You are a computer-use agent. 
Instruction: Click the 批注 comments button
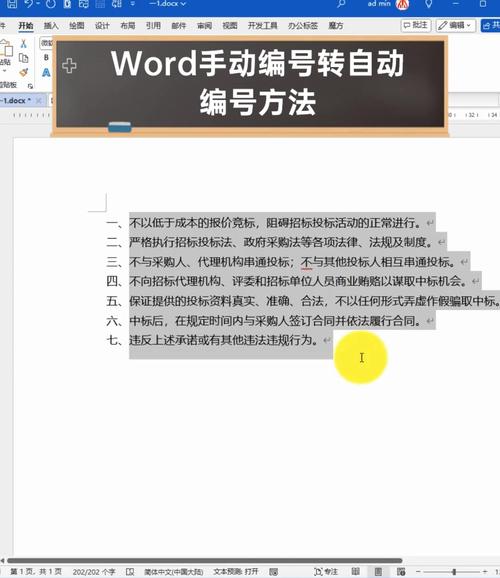416,25
